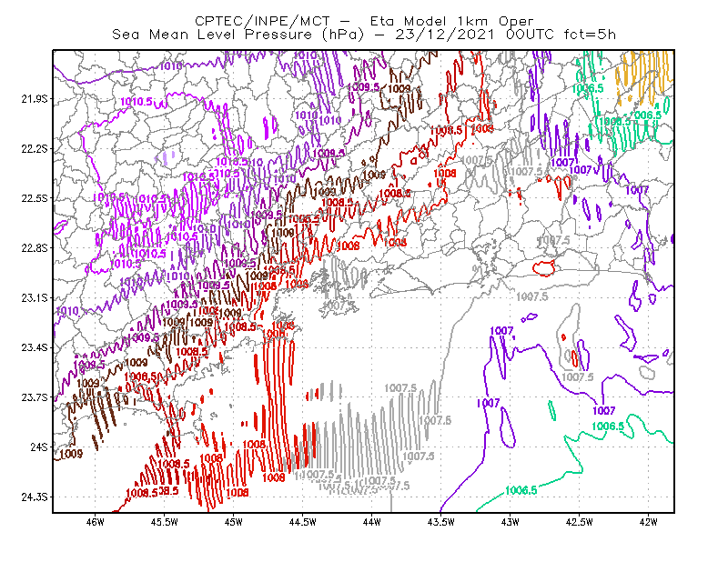Screen dimensions: 728x562
Task: Click the 44W longitude axis label
Action: click(372, 522)
